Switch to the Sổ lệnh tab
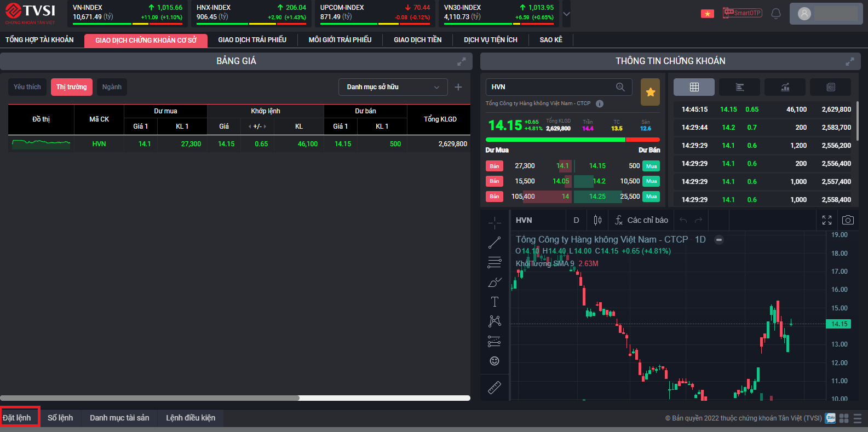The width and height of the screenshot is (868, 432). [60, 418]
